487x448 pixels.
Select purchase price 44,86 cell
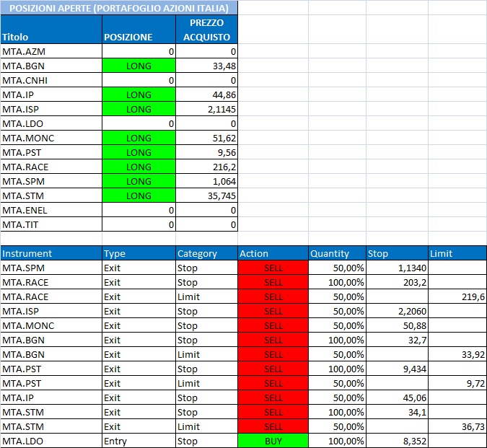point(207,95)
